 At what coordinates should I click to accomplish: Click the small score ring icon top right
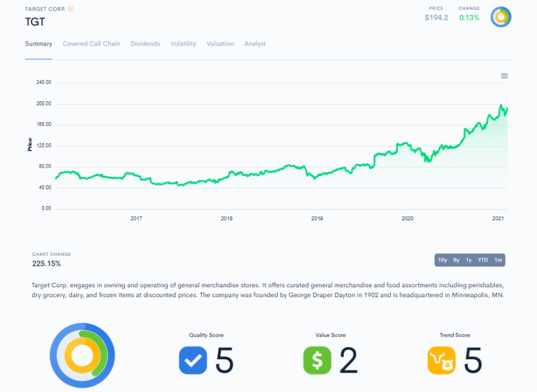pyautogui.click(x=501, y=17)
